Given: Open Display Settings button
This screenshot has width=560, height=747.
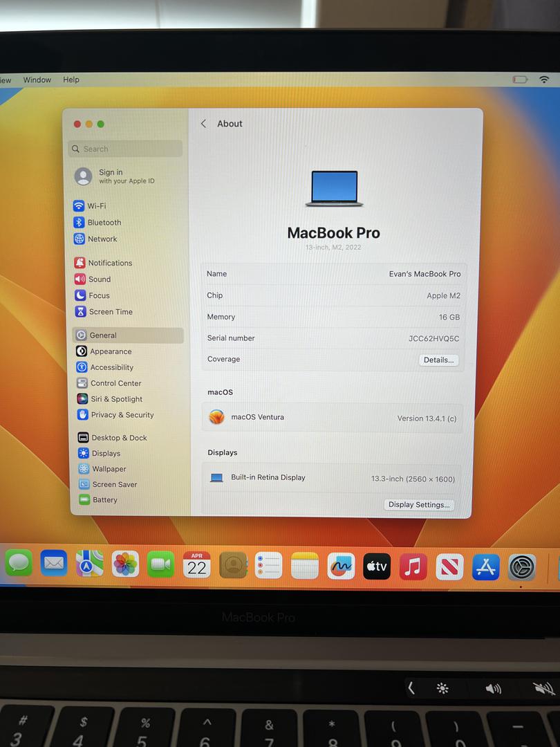Looking at the screenshot, I should tap(419, 505).
